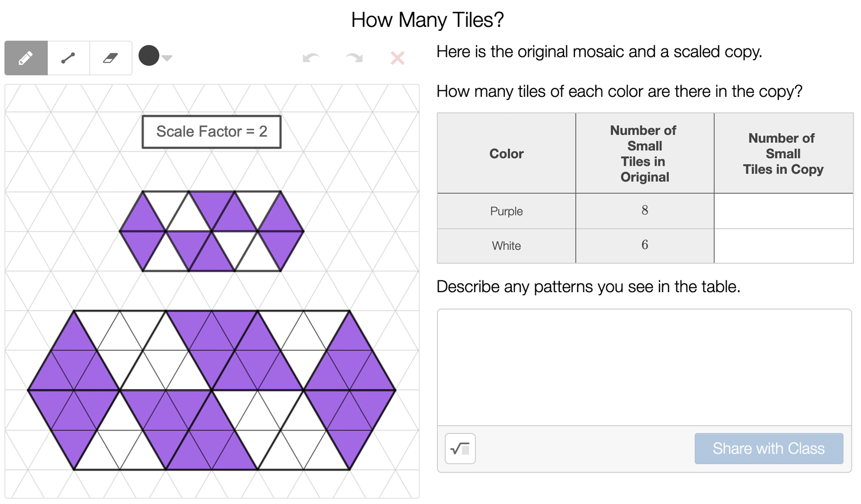861x504 pixels.
Task: Click inside the pattern description text box
Action: coord(644,367)
